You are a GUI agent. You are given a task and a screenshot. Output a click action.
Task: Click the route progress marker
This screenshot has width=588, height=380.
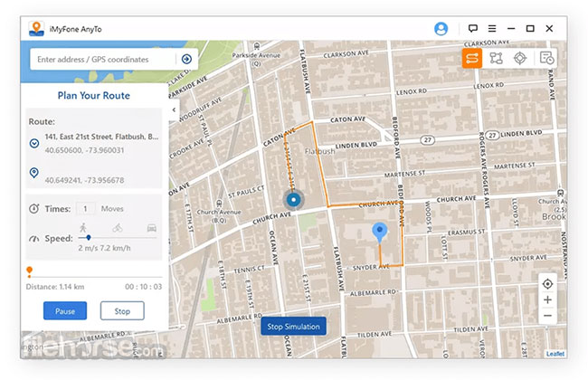(29, 271)
